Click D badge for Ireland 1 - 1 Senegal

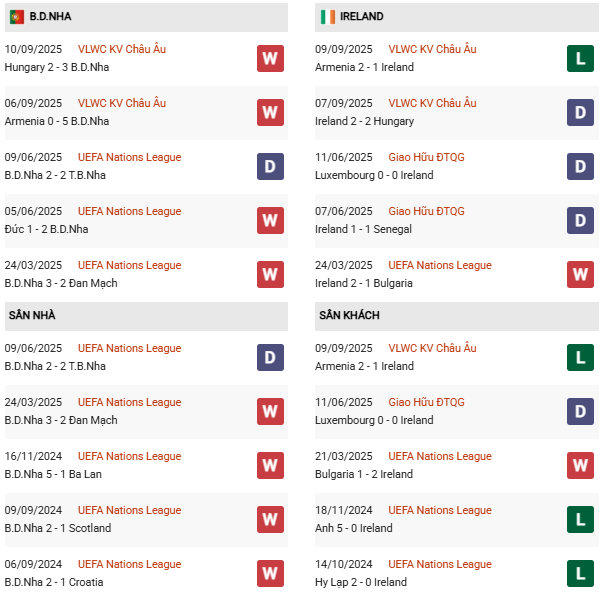pos(580,220)
